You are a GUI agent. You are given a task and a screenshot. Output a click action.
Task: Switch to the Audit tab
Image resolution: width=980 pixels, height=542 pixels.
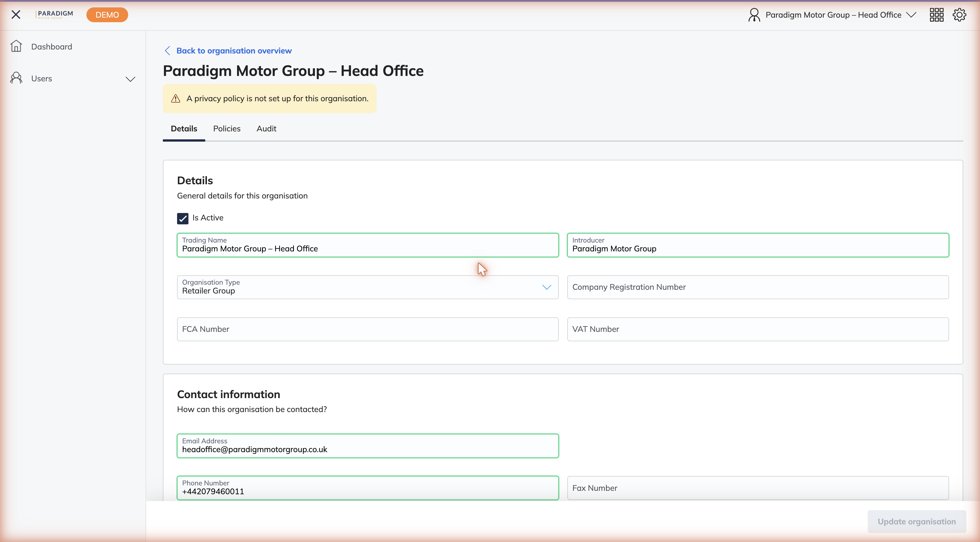click(x=266, y=129)
